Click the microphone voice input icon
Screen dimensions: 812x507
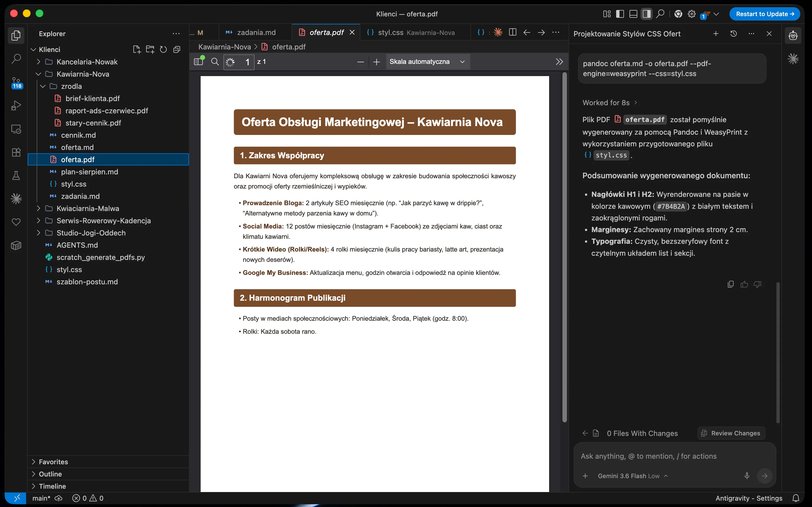point(747,475)
